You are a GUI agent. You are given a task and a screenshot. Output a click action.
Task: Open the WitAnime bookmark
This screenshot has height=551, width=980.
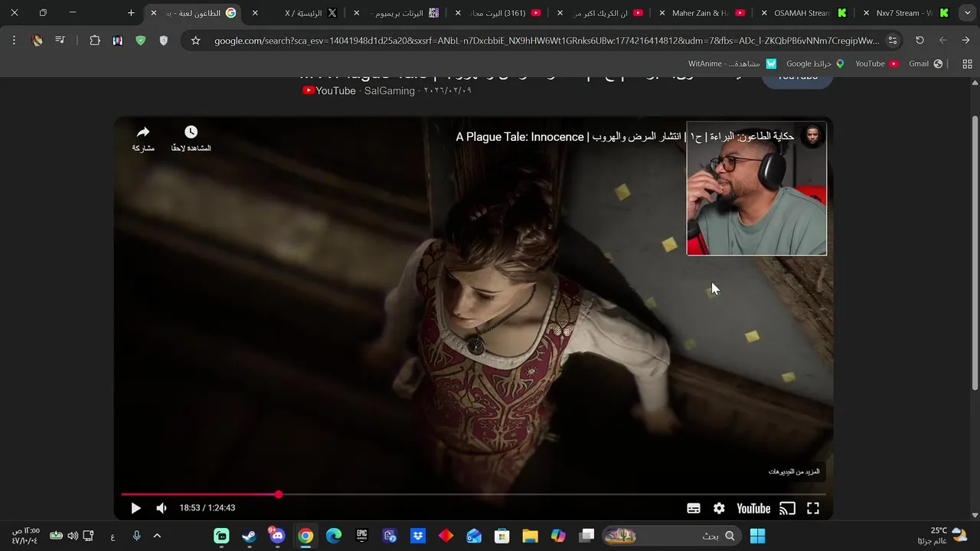click(733, 64)
